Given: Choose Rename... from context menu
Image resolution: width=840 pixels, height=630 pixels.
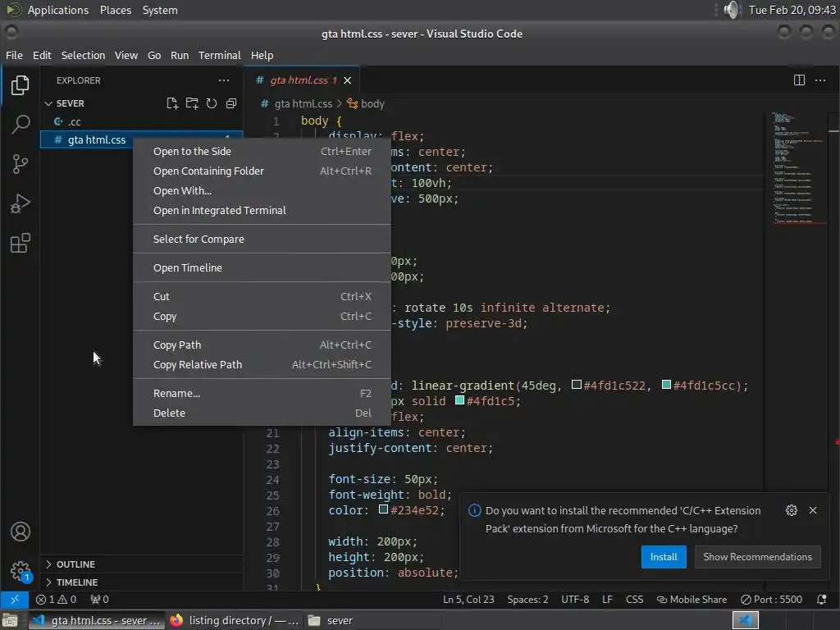Looking at the screenshot, I should tap(262, 393).
